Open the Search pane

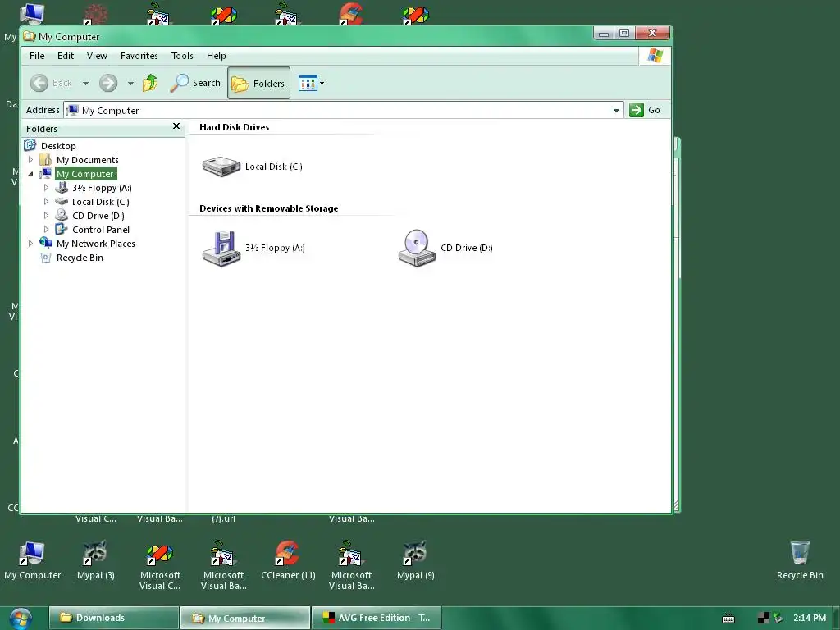pos(195,83)
